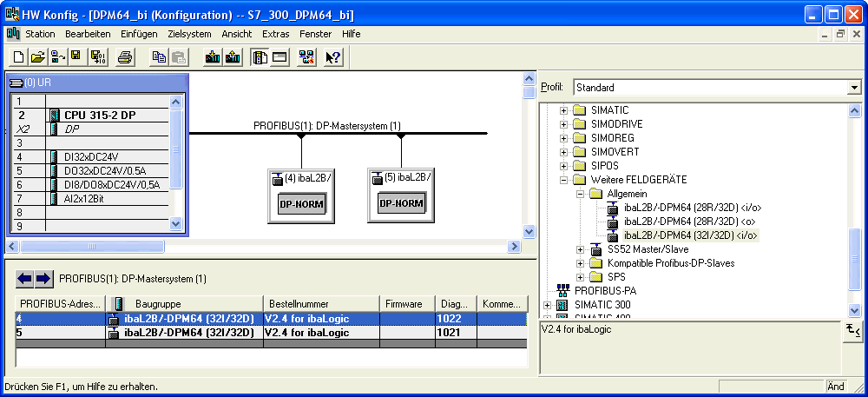The height and width of the screenshot is (397, 868).
Task: Collapse the Allgemein folder
Action: pyautogui.click(x=580, y=194)
